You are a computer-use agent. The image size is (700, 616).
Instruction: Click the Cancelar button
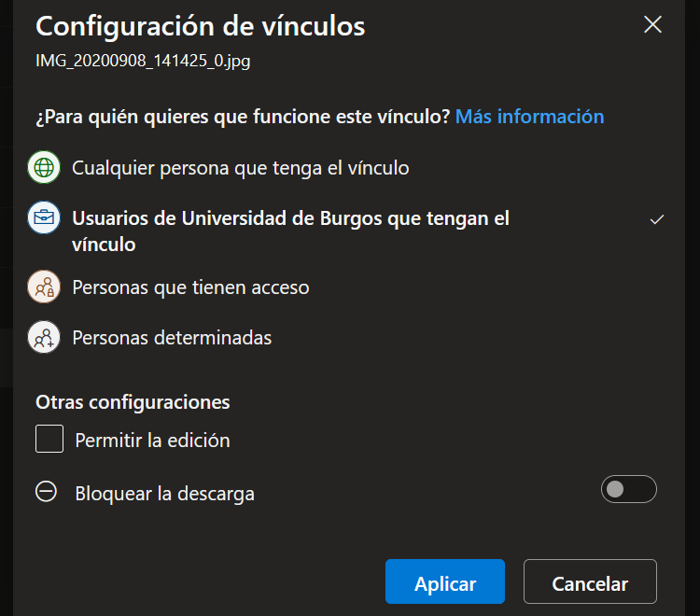coord(590,581)
